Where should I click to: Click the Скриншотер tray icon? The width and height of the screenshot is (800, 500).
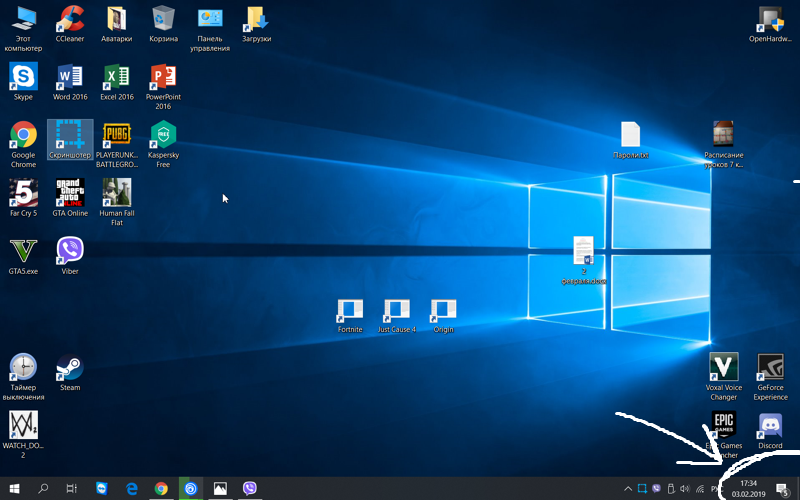click(x=642, y=489)
